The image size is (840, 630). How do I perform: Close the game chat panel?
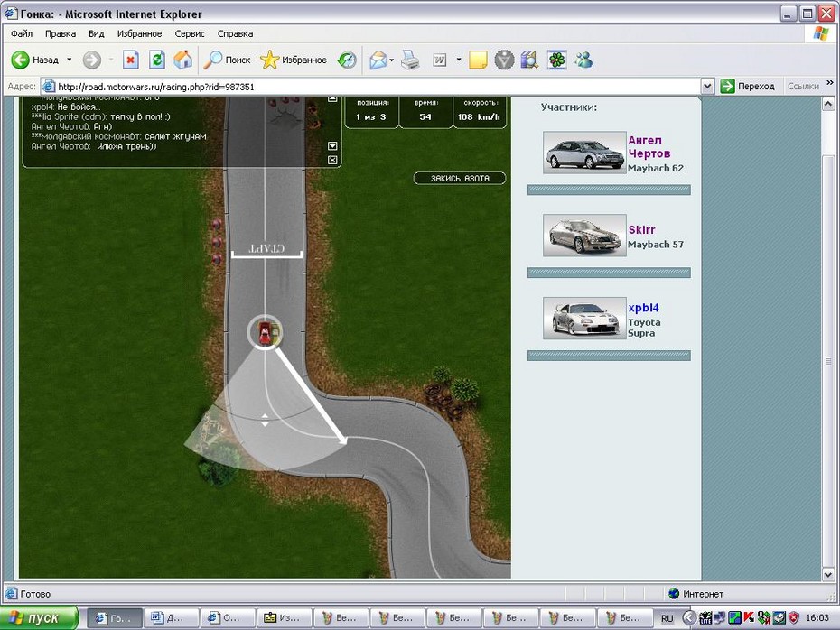[332, 160]
